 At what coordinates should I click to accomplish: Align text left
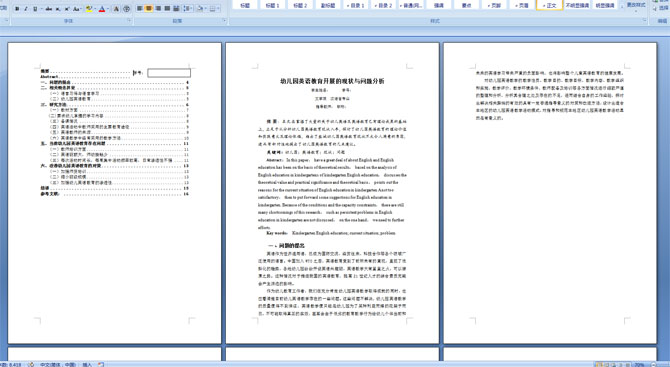pyautogui.click(x=140, y=9)
